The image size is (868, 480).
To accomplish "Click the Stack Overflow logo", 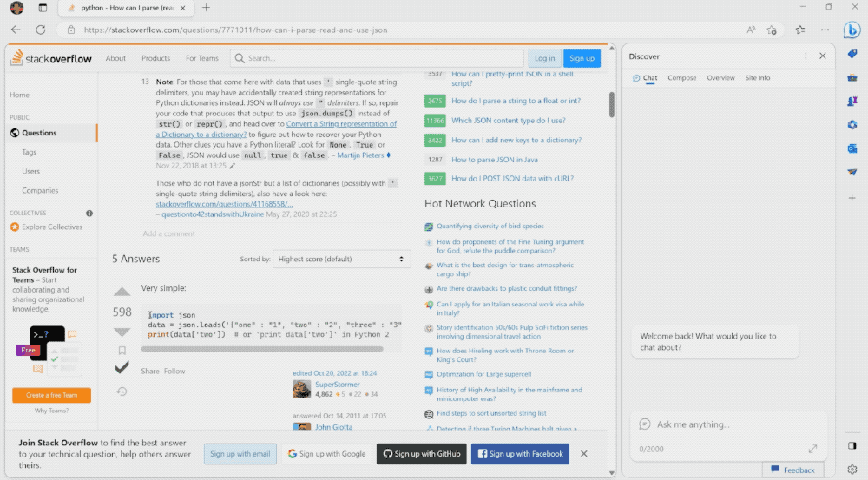I will [x=51, y=58].
